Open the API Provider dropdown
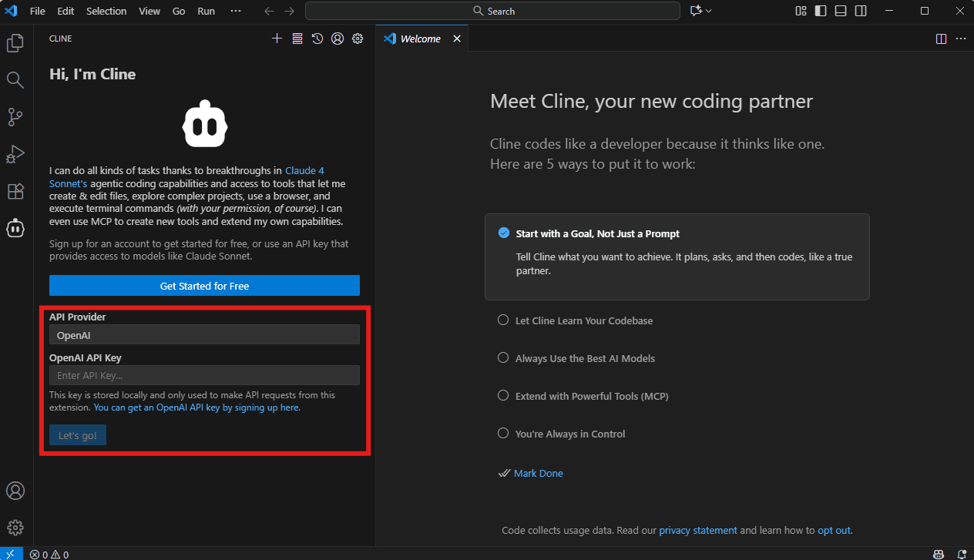This screenshot has height=560, width=974. coord(204,335)
